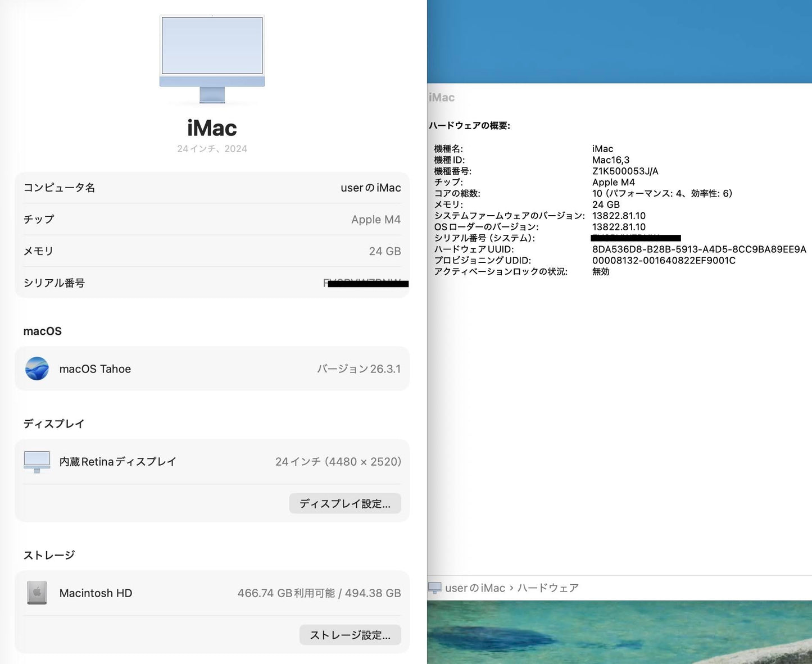Click storage value '466.74 GB利用可能 / 494.38 GB'
The image size is (812, 664).
[x=319, y=593]
